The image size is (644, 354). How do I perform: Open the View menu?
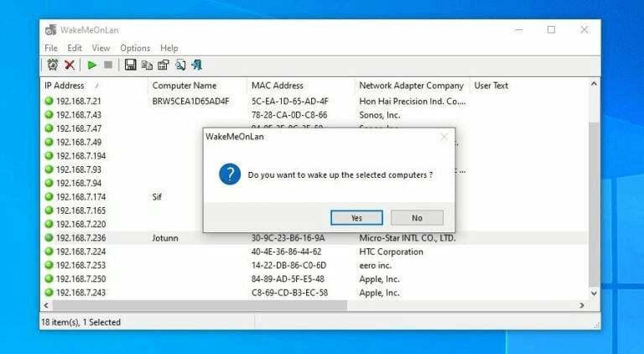pos(101,48)
